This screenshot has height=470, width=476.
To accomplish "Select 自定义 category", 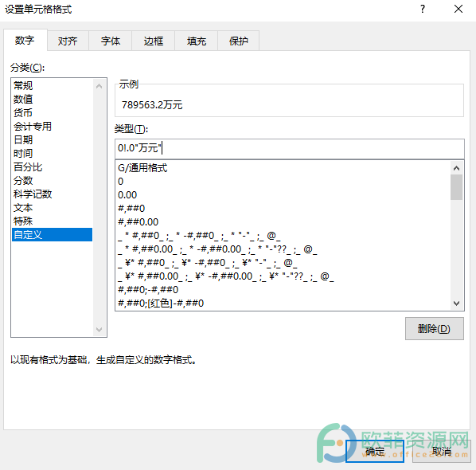I will click(x=53, y=234).
